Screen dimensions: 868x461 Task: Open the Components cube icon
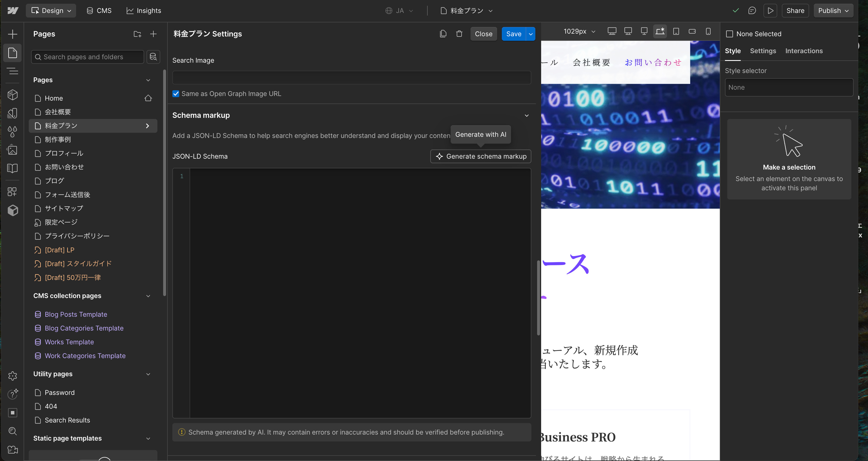pyautogui.click(x=12, y=95)
